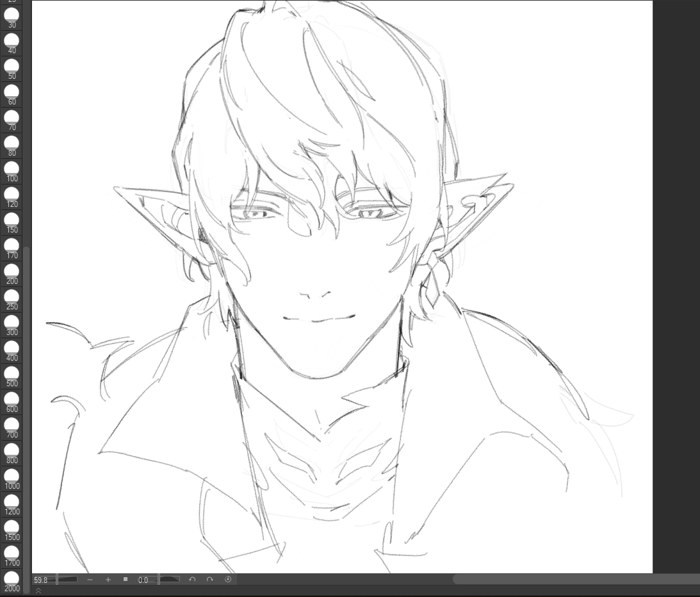This screenshot has height=597, width=700.
Task: Select brush size 300
Action: click(x=12, y=325)
